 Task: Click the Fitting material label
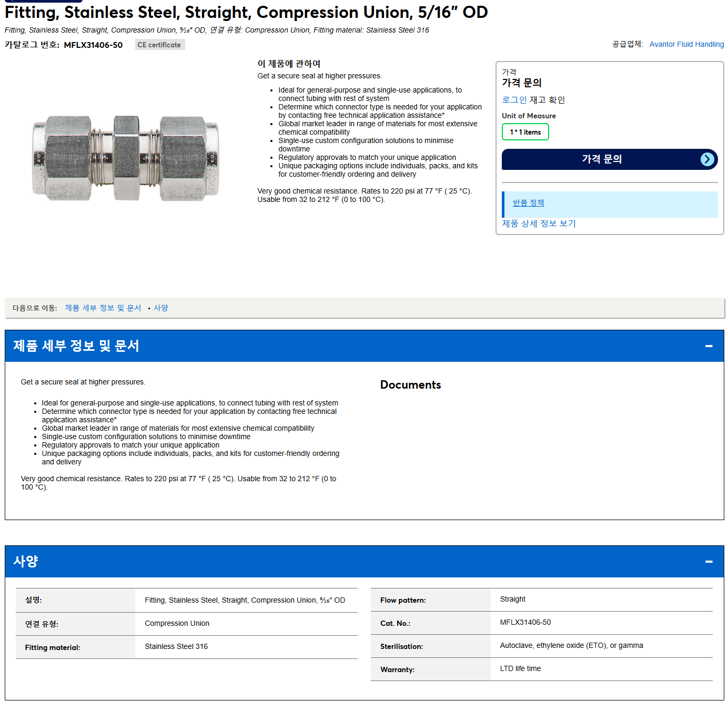pyautogui.click(x=53, y=647)
